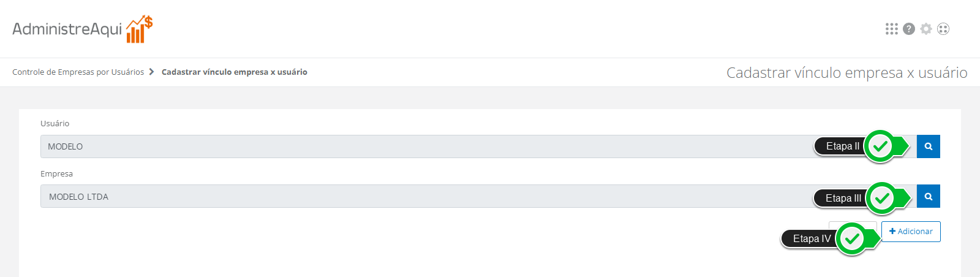Search for a user with the Usuário magnifier
The height and width of the screenshot is (277, 980).
(929, 146)
